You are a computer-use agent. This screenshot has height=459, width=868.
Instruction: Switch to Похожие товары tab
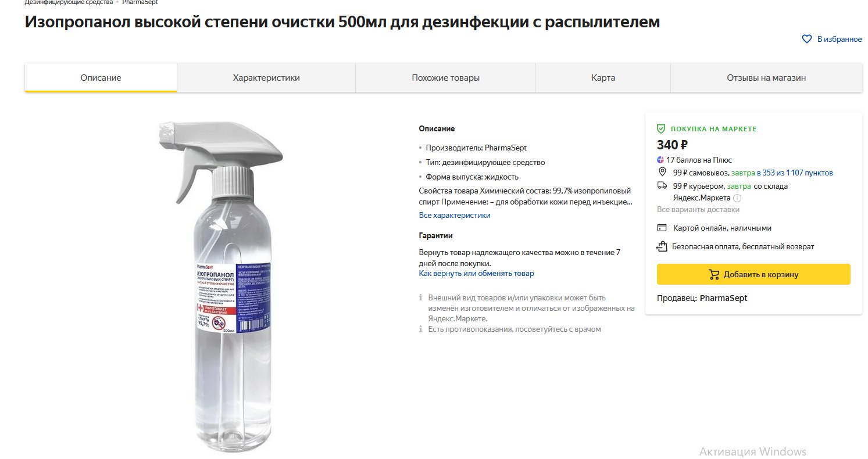(x=445, y=78)
